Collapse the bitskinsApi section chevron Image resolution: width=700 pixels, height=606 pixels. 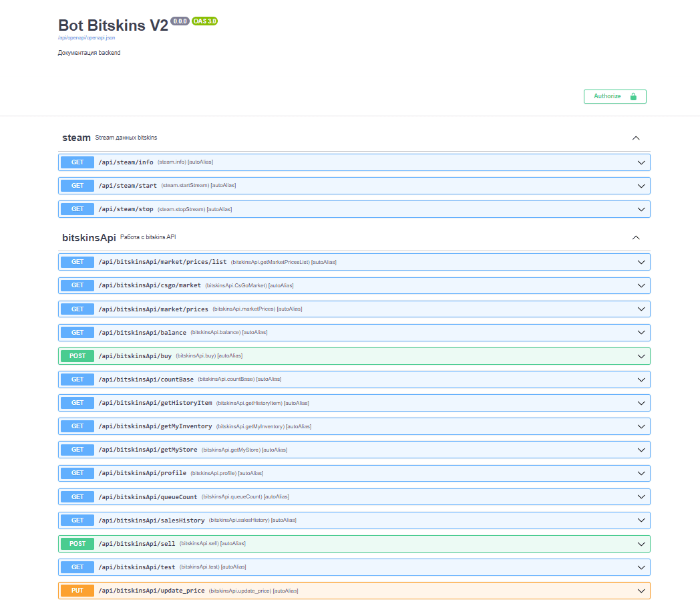(636, 238)
